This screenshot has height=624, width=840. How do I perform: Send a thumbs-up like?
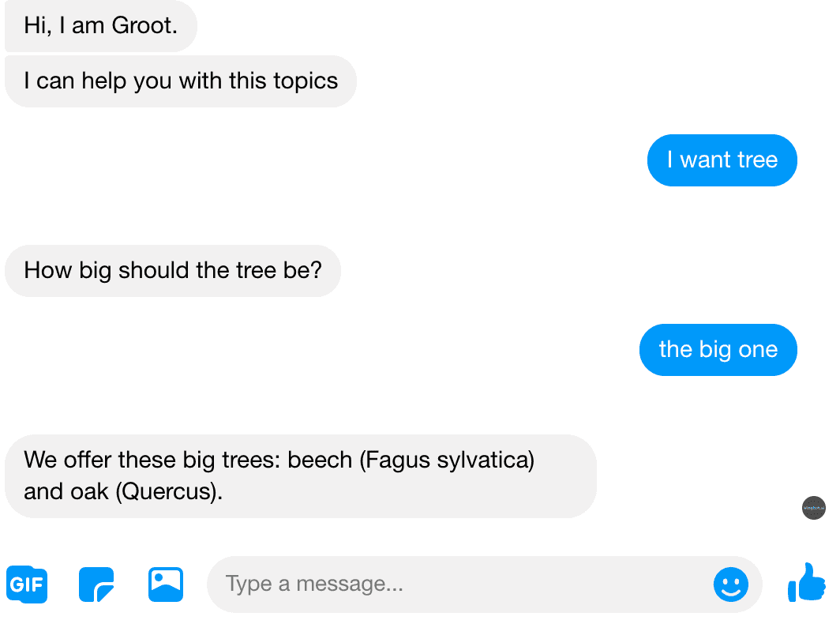pos(807,582)
